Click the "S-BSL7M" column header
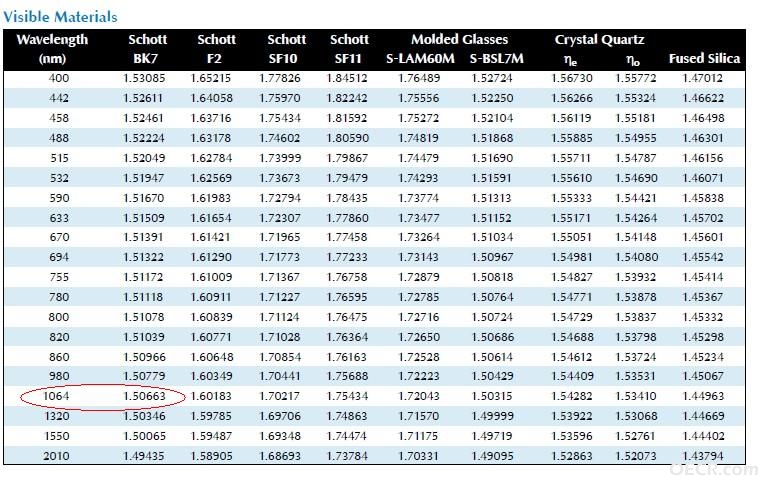This screenshot has width=770, height=484. tap(496, 59)
